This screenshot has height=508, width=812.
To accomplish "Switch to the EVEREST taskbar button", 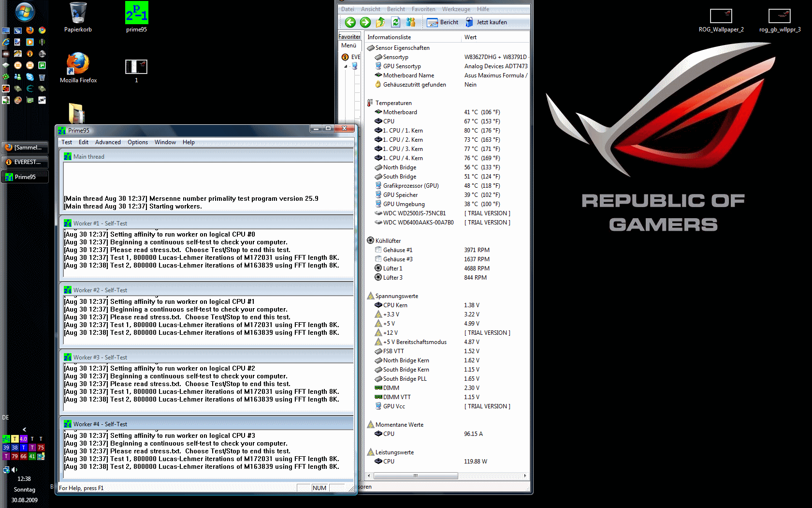I will click(x=25, y=162).
